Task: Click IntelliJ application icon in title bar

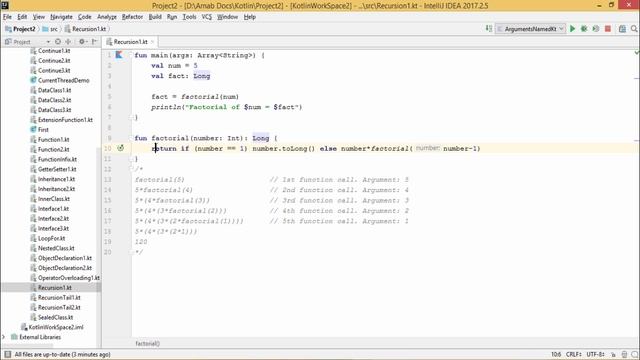Action: [4, 5]
